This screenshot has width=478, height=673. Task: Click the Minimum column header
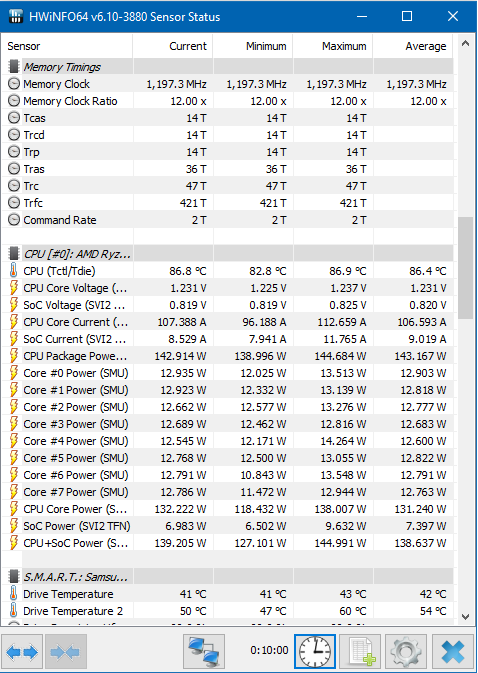[253, 46]
